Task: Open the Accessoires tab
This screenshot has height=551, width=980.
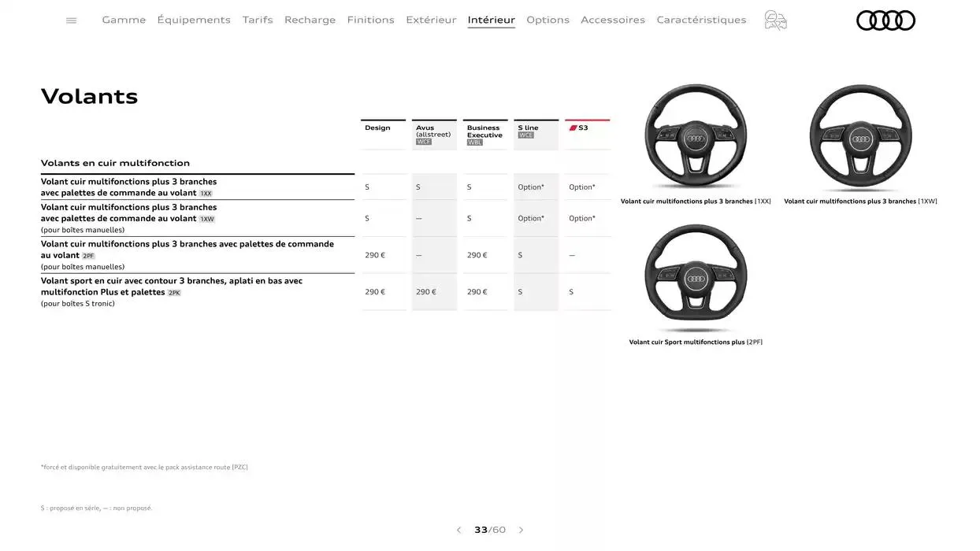Action: (613, 20)
